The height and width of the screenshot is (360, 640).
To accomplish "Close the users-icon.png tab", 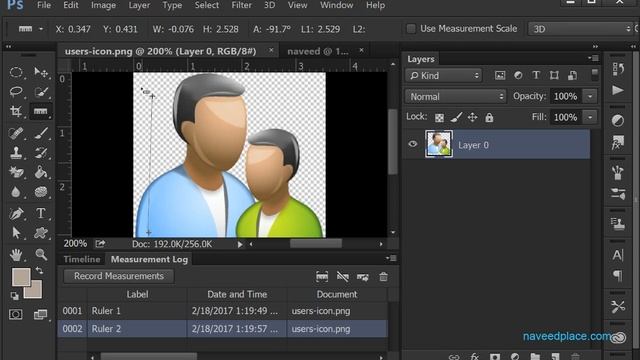I will (x=271, y=50).
